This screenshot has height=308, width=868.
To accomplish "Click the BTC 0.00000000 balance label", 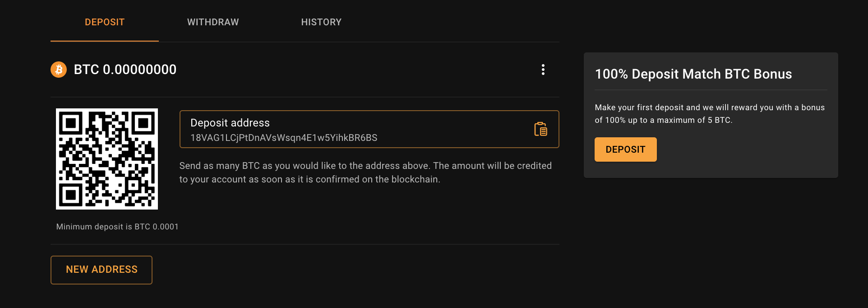I will click(x=125, y=70).
